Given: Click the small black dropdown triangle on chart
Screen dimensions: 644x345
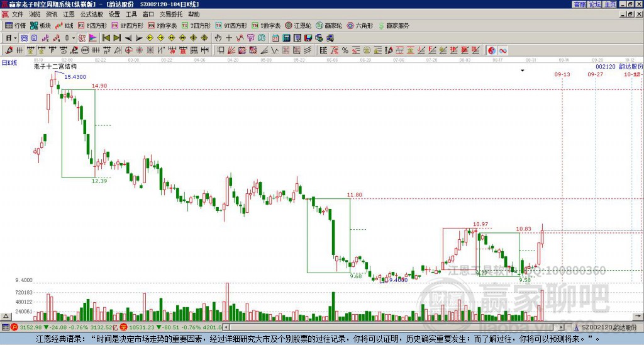Looking at the screenshot, I should (523, 71).
